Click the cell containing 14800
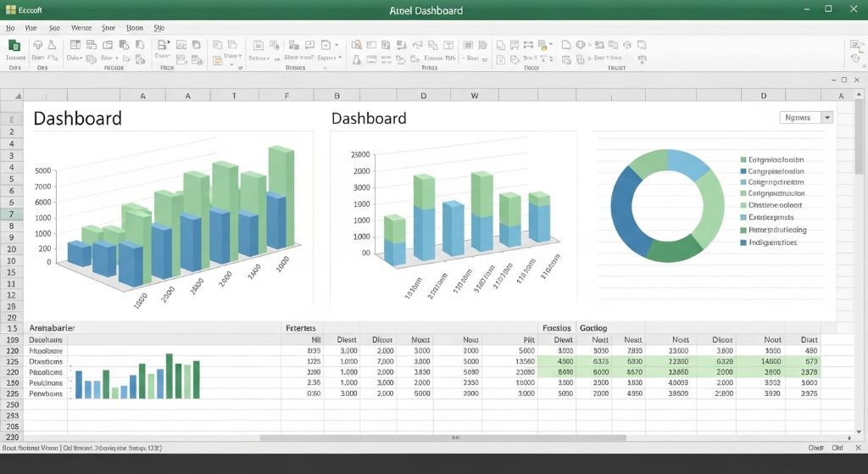868x474 pixels. click(760, 361)
